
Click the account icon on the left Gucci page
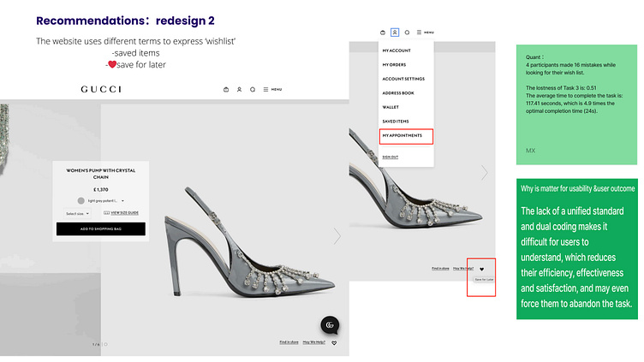(x=239, y=90)
